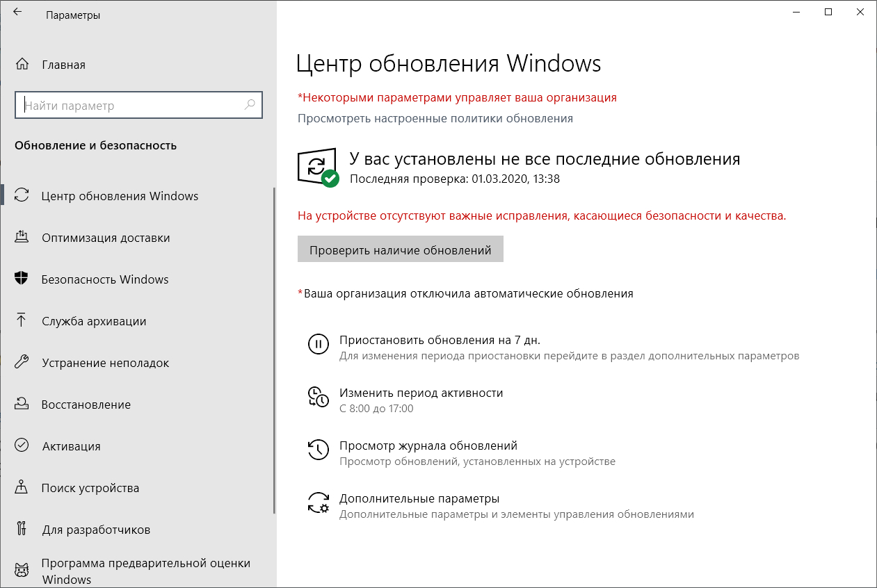Viewport: 877px width, 588px height.
Task: Click the active hours clock icon
Action: pyautogui.click(x=318, y=396)
